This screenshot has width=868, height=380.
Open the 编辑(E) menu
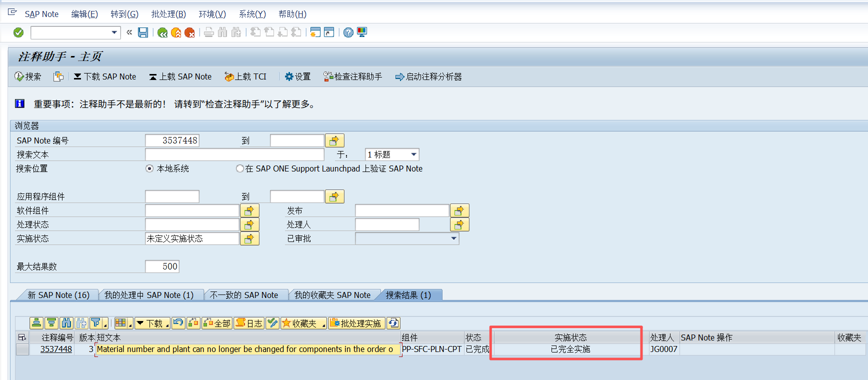[84, 14]
